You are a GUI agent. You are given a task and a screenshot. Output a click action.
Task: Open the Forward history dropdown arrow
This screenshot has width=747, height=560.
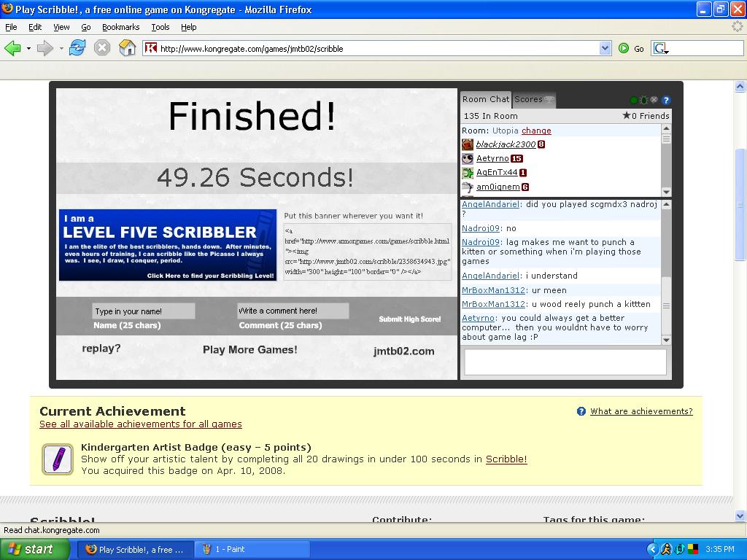click(61, 49)
